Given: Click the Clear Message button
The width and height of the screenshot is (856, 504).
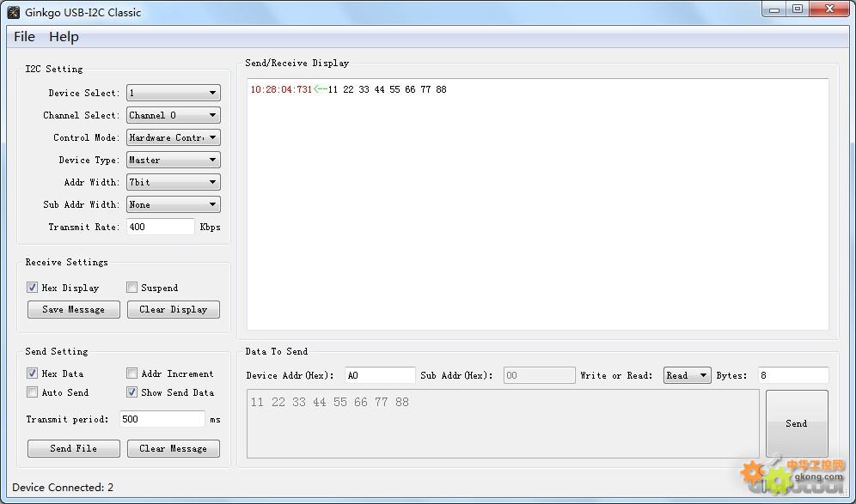Looking at the screenshot, I should click(x=174, y=448).
